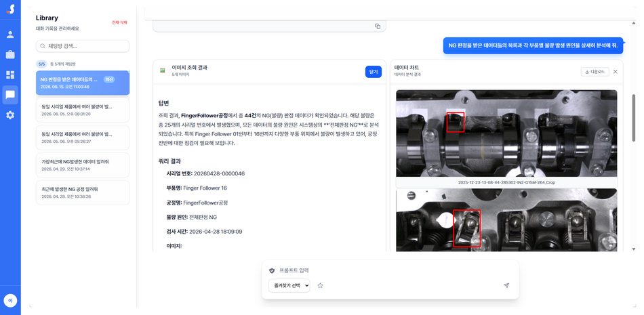Open the briefcase icon in the sidebar

pos(10,55)
